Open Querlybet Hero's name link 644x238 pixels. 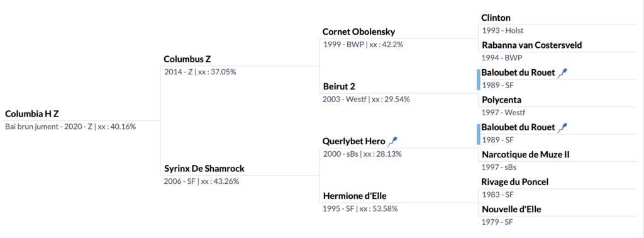[354, 142]
